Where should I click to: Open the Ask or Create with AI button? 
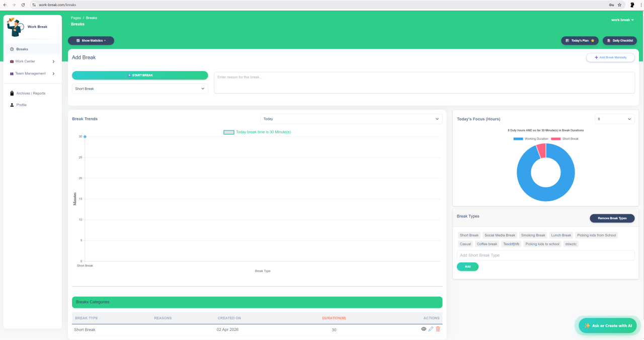[x=608, y=326]
